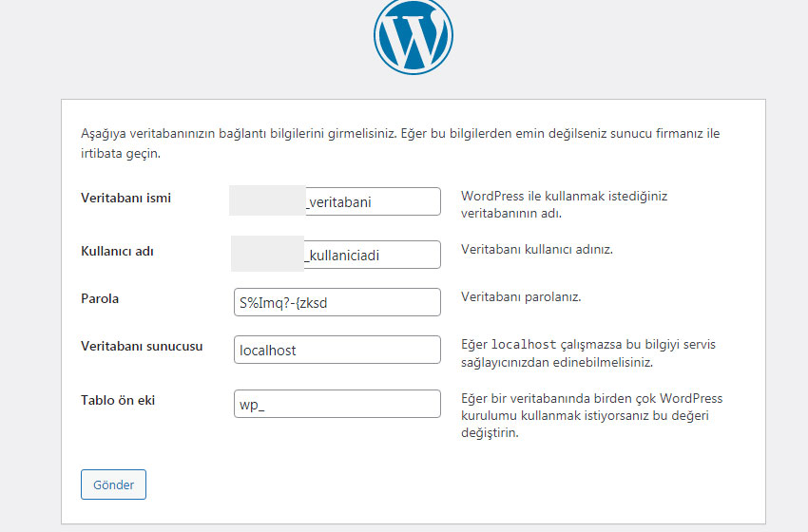Click the Kullanıcı adı label
The height and width of the screenshot is (532, 808).
click(117, 251)
